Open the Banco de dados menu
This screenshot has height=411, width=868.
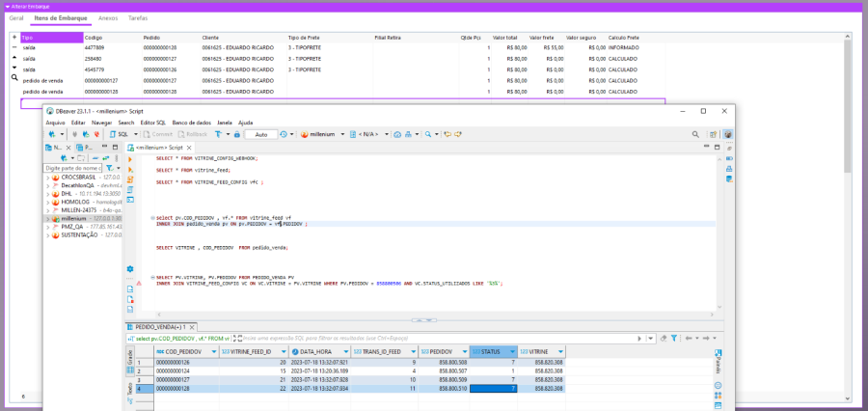pyautogui.click(x=191, y=123)
